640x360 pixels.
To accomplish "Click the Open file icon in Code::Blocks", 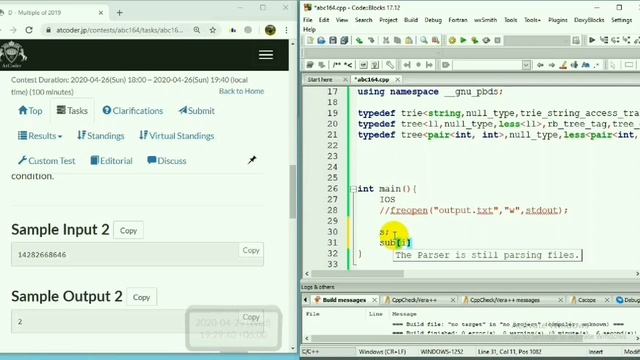I will click(321, 40).
